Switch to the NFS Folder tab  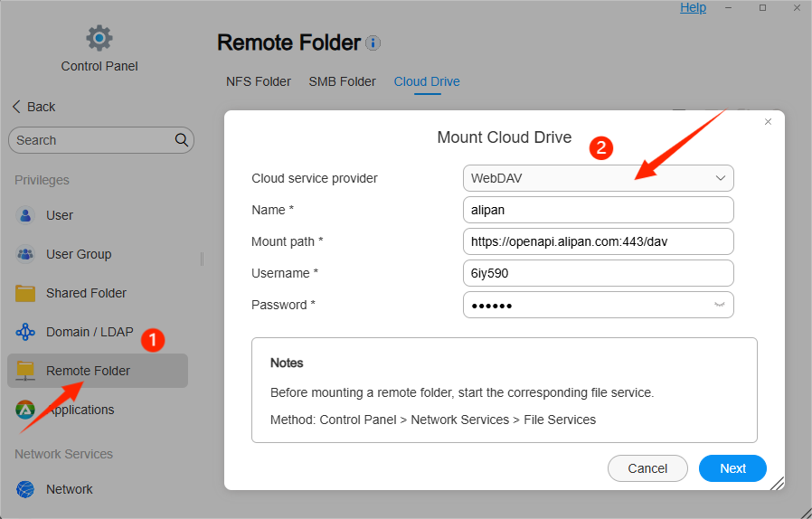[259, 81]
